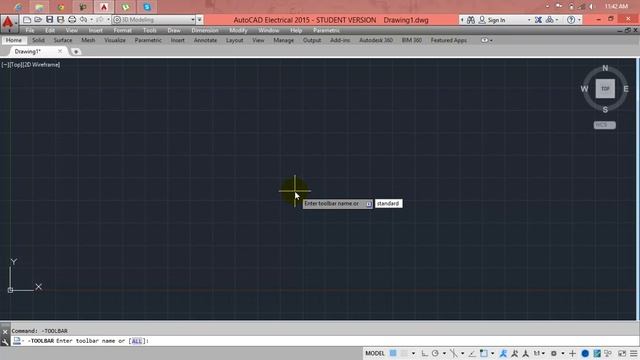The width and height of the screenshot is (640, 360).
Task: Click the [Top] view control label
Action: [x=16, y=64]
